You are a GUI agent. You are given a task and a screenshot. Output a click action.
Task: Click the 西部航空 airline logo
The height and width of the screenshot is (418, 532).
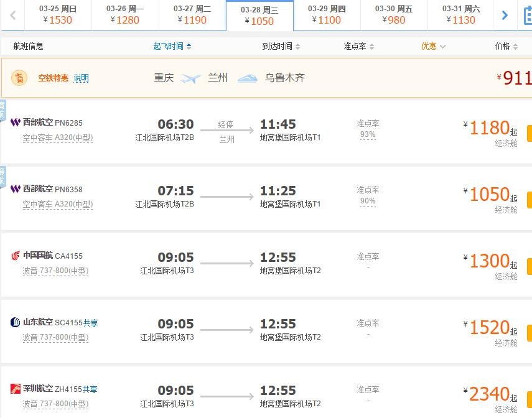pyautogui.click(x=15, y=123)
